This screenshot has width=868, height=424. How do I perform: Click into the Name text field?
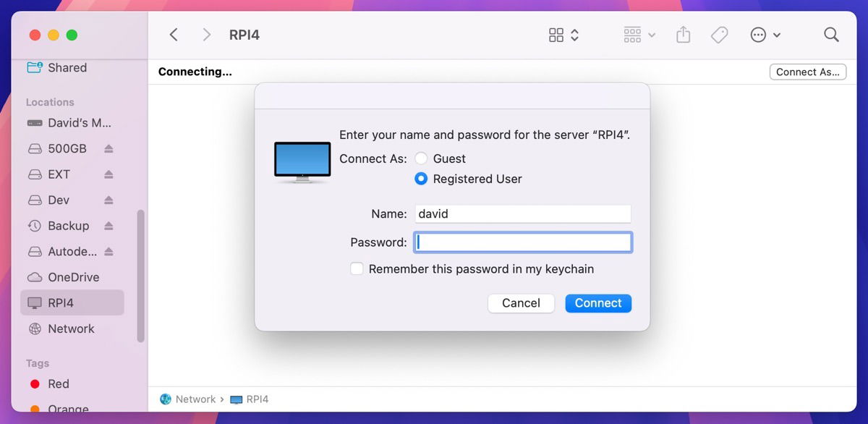click(522, 213)
